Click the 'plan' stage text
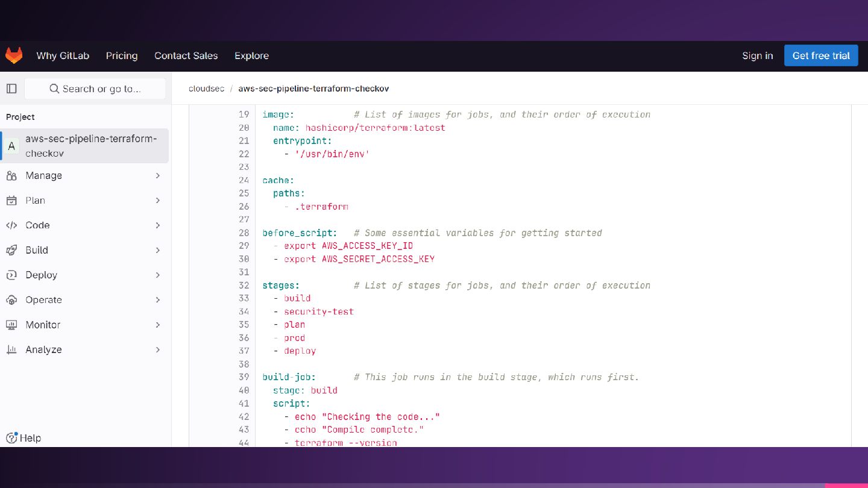This screenshot has height=488, width=868. [295, 325]
